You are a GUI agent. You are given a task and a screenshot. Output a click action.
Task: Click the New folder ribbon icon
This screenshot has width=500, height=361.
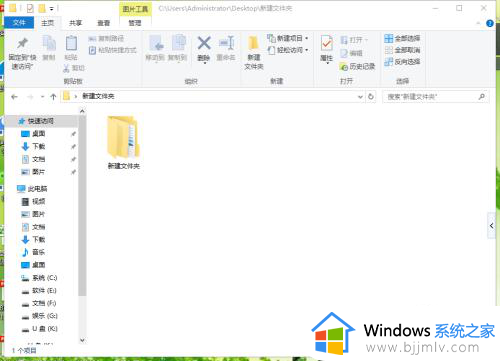click(253, 43)
